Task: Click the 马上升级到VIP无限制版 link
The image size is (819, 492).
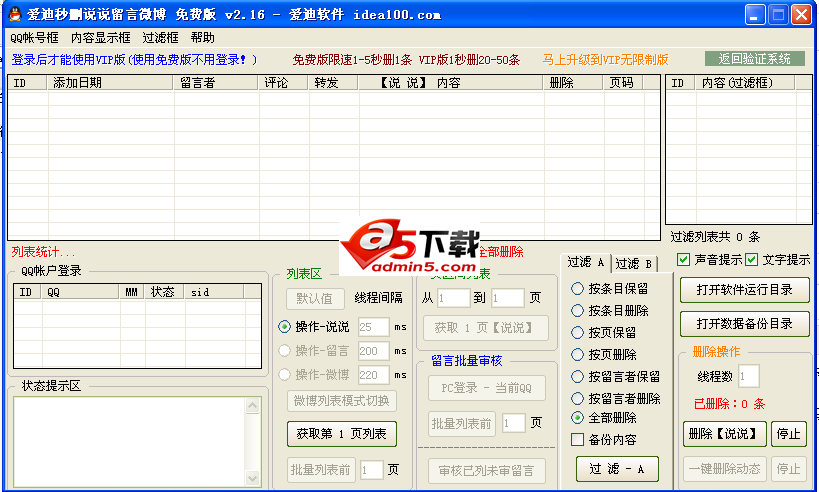Action: pos(605,60)
